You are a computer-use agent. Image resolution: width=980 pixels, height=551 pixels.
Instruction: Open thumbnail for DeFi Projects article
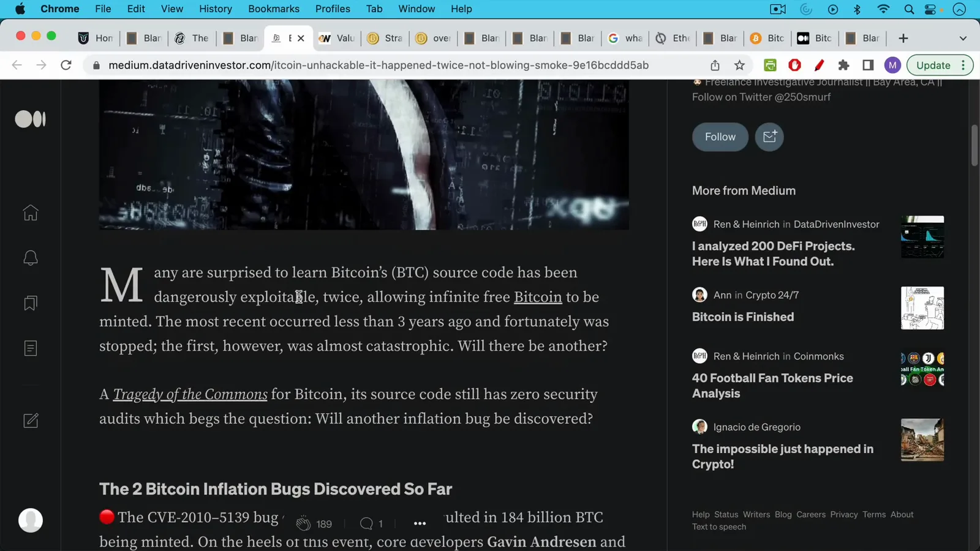coord(922,237)
